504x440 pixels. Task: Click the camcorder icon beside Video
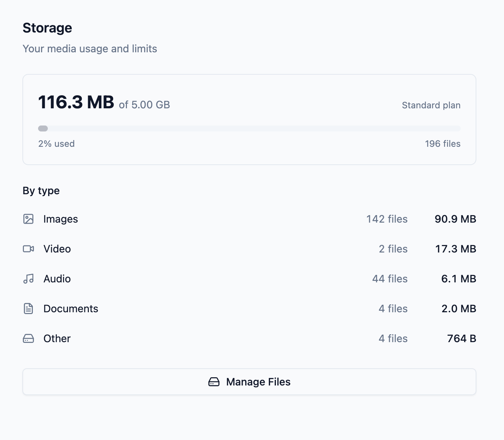[x=28, y=249]
